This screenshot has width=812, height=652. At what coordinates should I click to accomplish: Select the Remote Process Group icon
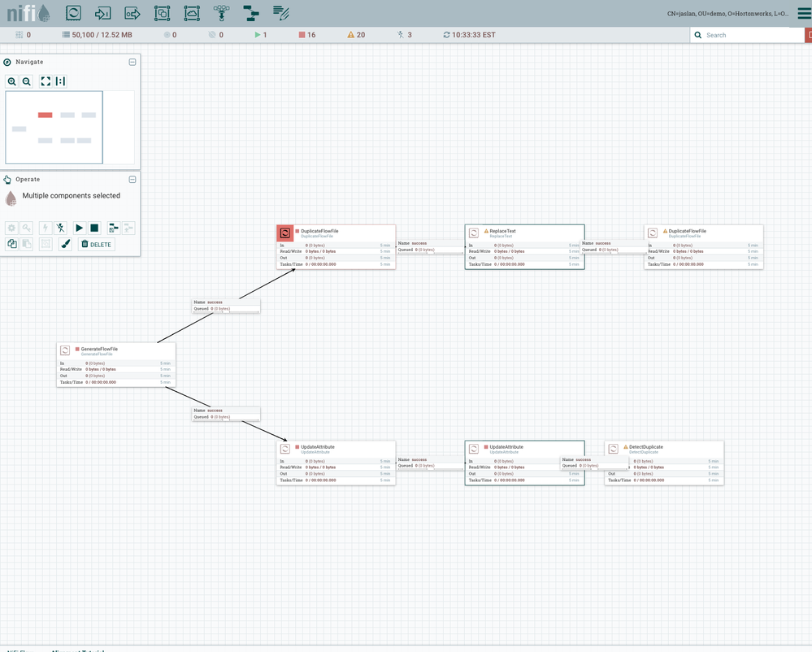(x=192, y=13)
